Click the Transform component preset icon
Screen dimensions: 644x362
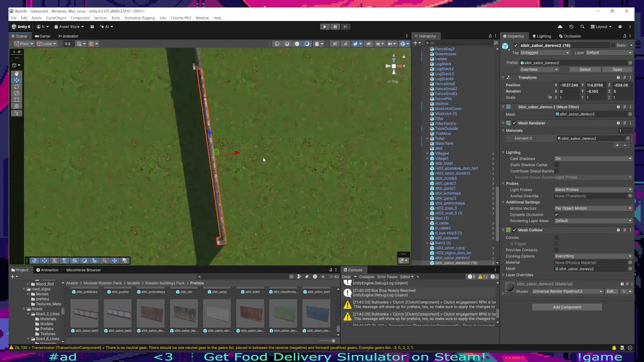624,77
